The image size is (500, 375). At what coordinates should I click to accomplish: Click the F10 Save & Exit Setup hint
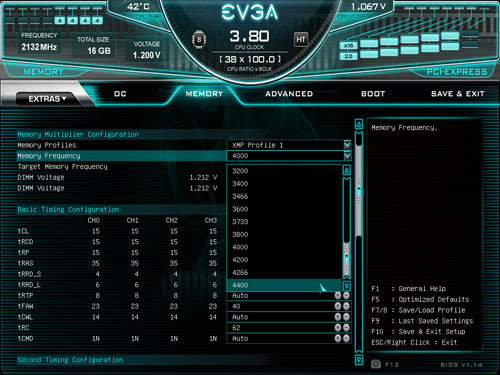[418, 331]
